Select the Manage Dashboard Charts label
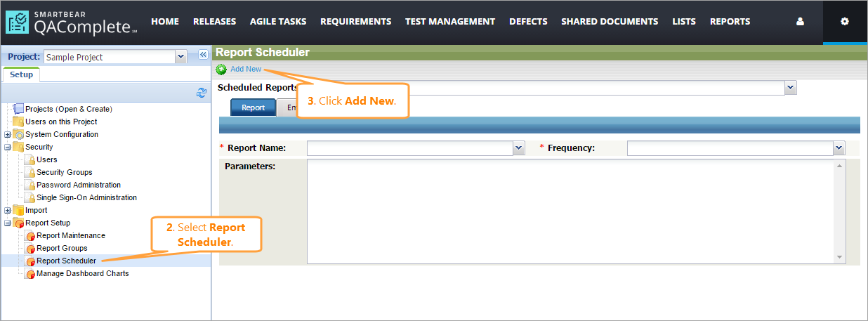 tap(83, 273)
